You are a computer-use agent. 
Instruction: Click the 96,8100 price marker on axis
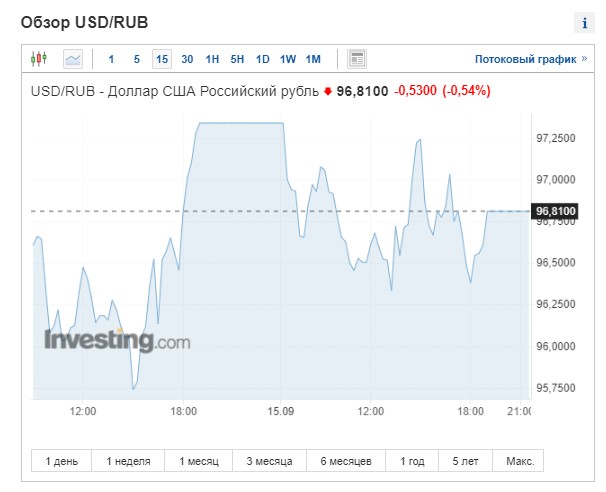[x=555, y=211]
